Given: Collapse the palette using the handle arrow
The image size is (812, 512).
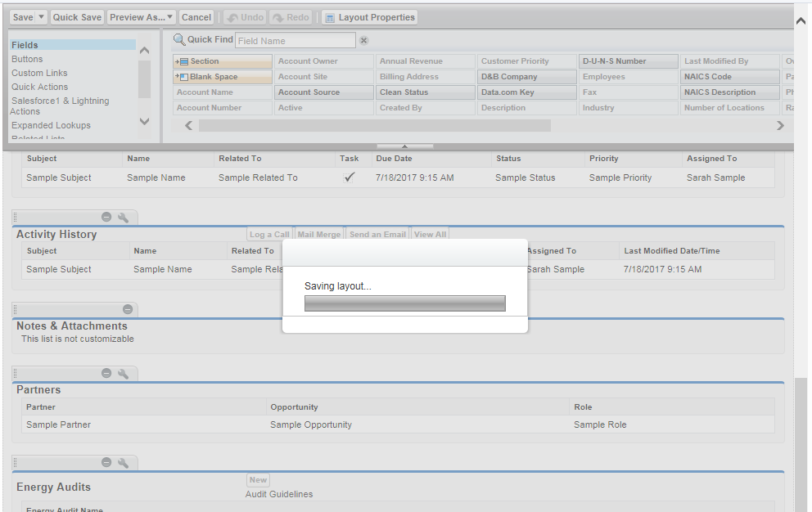Looking at the screenshot, I should pyautogui.click(x=405, y=146).
